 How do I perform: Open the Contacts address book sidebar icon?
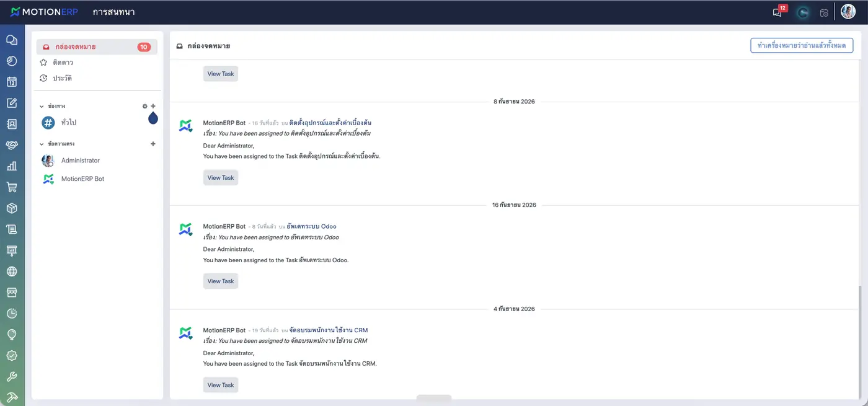[12, 124]
